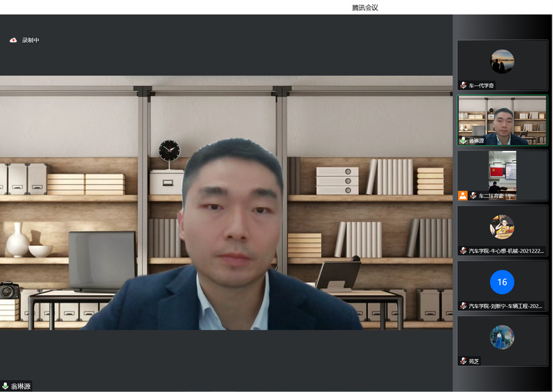Screen dimensions: 553x392
Task: Click the 腾讯会议 window title
Action: (x=365, y=8)
